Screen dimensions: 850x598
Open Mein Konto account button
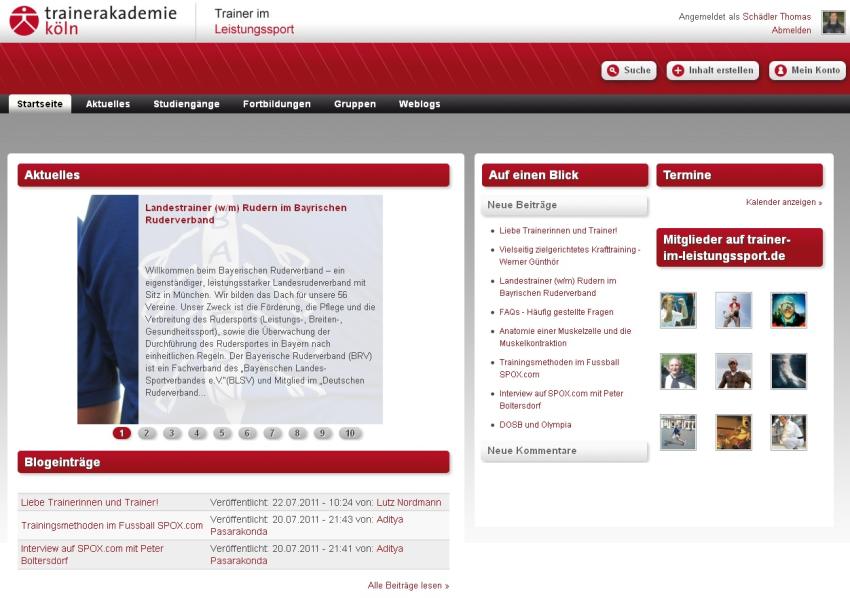[x=807, y=71]
